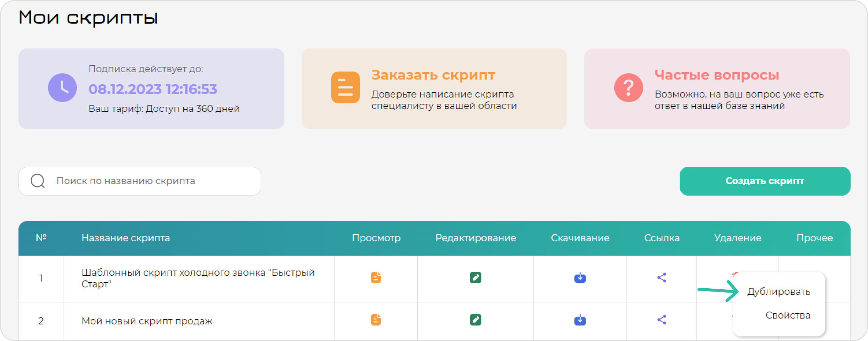
Task: Preview Мой новый скрипт продаж
Action: point(376,320)
